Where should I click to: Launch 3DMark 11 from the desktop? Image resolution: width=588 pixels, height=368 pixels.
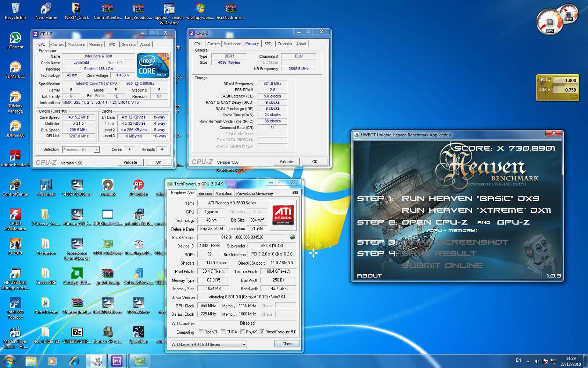(15, 70)
